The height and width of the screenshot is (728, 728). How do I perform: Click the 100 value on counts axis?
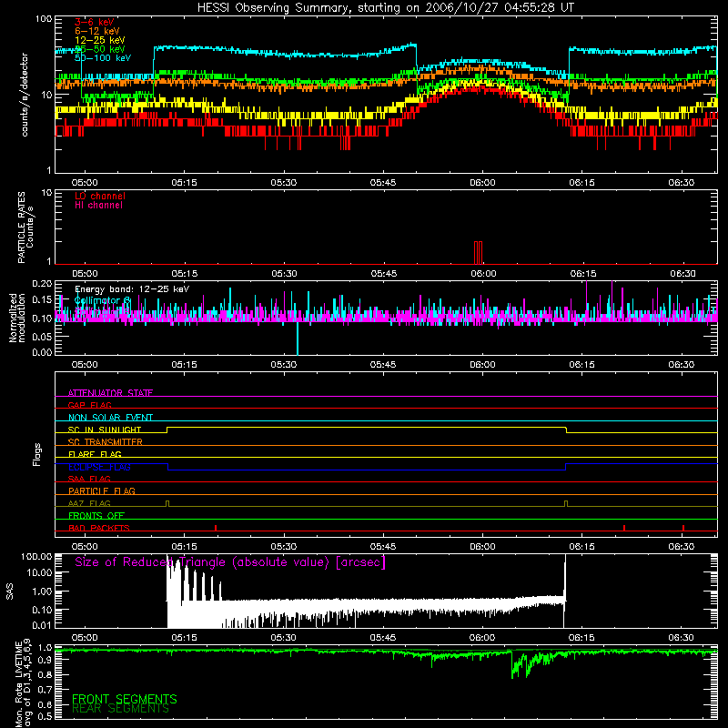(x=43, y=19)
